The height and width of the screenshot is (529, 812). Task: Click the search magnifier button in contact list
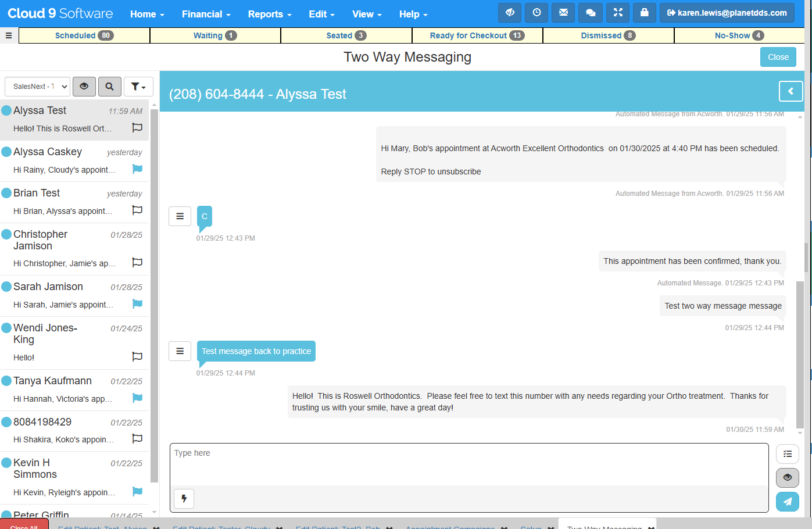[110, 87]
